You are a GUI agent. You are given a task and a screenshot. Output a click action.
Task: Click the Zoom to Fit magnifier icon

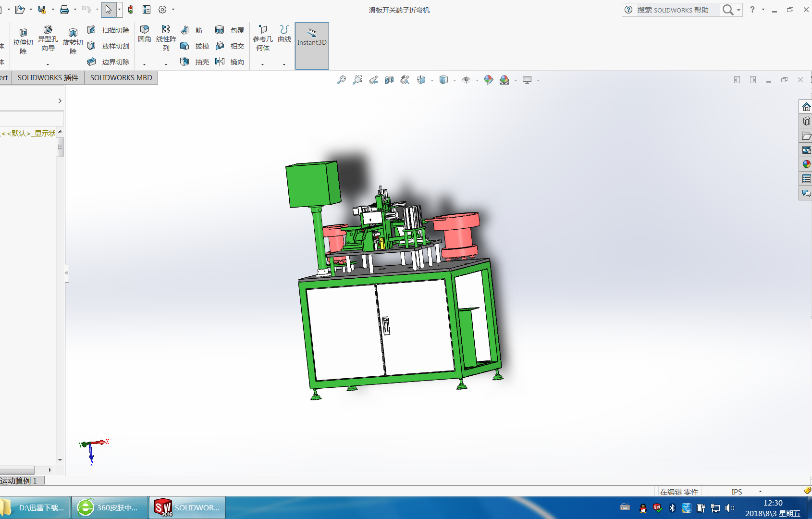(342, 80)
